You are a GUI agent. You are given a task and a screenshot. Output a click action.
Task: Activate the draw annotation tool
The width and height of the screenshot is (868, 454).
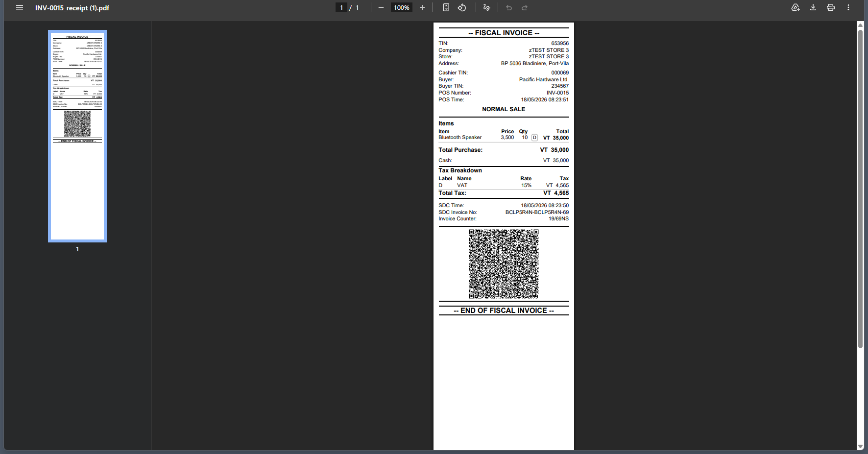[x=486, y=7]
